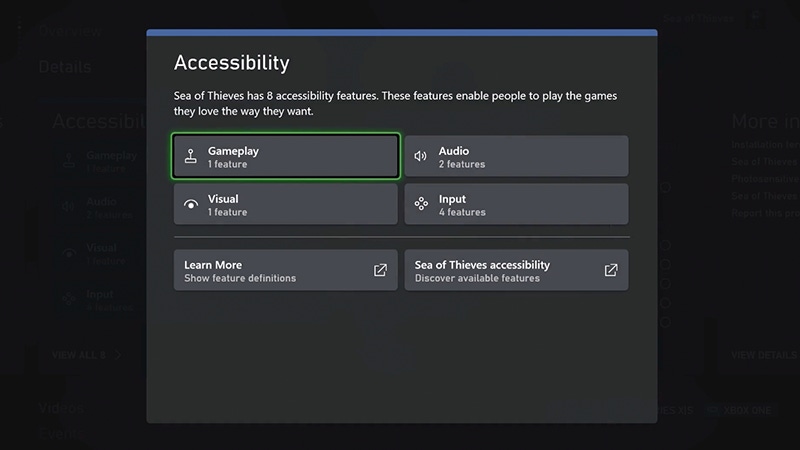This screenshot has height=450, width=800.
Task: Click the external link icon on Sea of Thieves accessibility
Action: pyautogui.click(x=611, y=270)
